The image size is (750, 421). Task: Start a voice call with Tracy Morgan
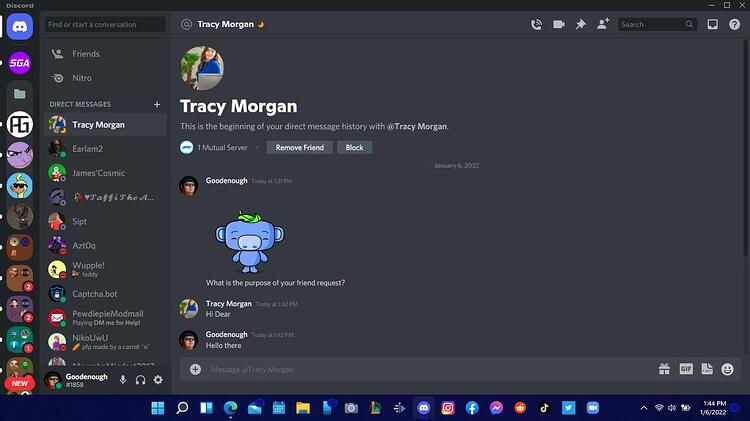tap(536, 24)
